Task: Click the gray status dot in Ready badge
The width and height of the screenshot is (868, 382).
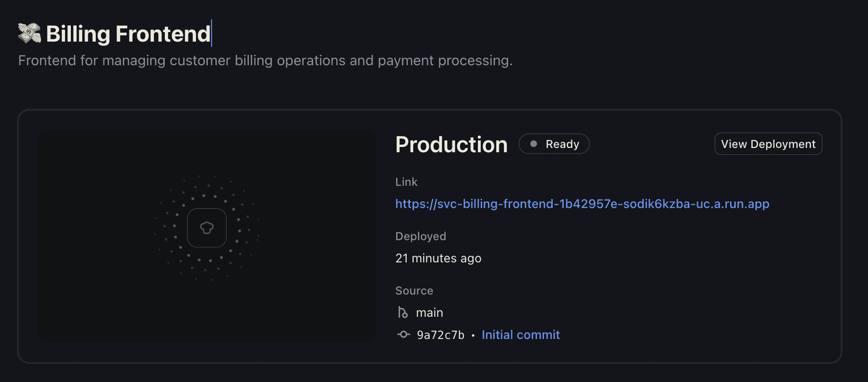Action: click(x=534, y=144)
